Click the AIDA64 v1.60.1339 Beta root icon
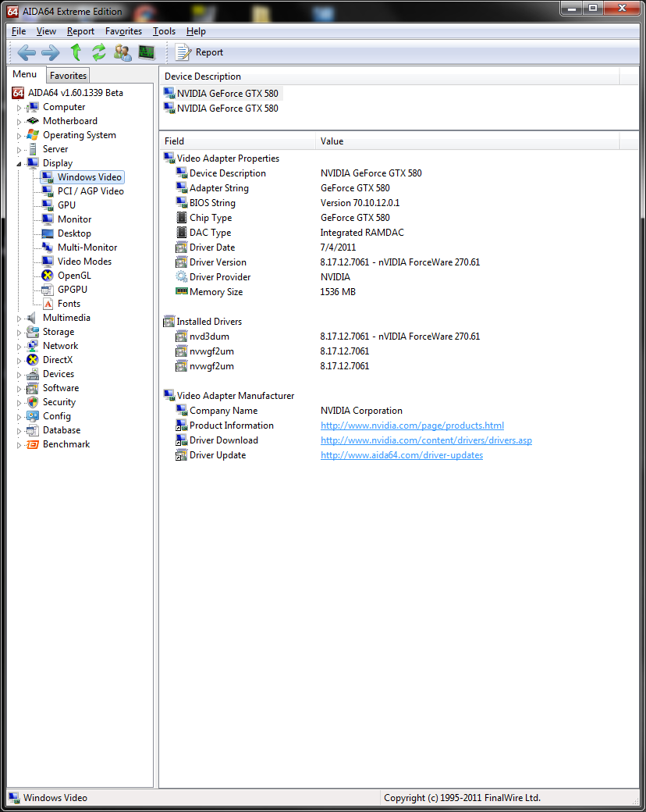This screenshot has height=812, width=646. [18, 93]
